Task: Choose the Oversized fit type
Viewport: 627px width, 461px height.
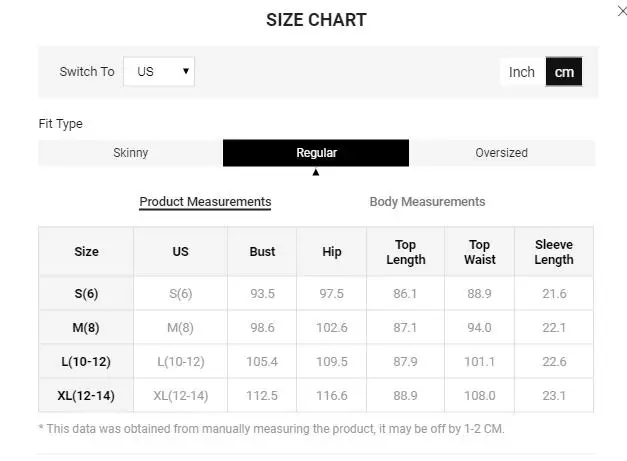Action: 501,153
